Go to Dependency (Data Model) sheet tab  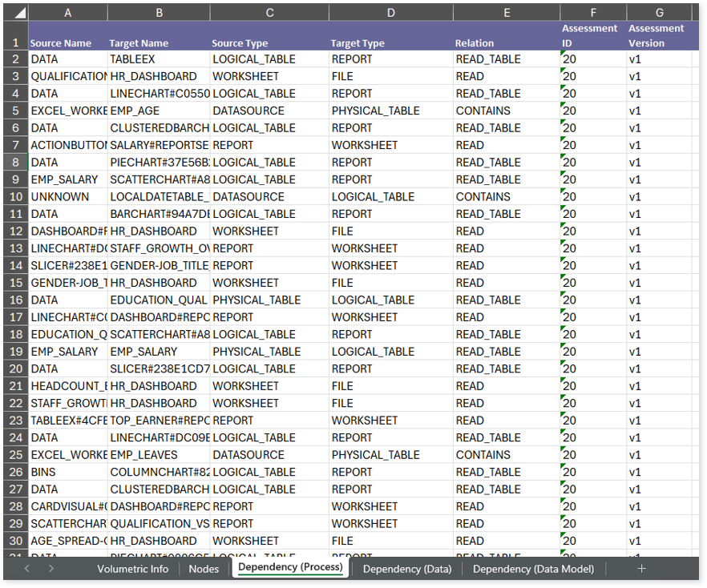[533, 569]
